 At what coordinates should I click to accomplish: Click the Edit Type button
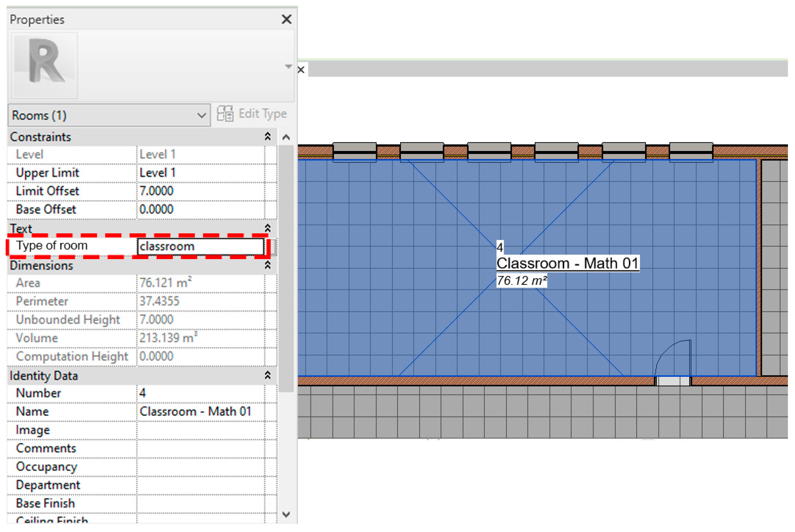coord(252,114)
